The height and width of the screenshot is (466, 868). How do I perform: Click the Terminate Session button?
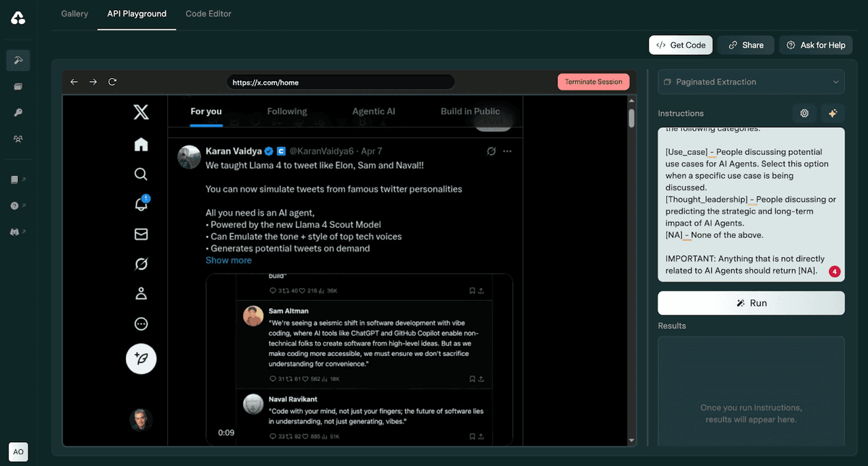(x=593, y=82)
